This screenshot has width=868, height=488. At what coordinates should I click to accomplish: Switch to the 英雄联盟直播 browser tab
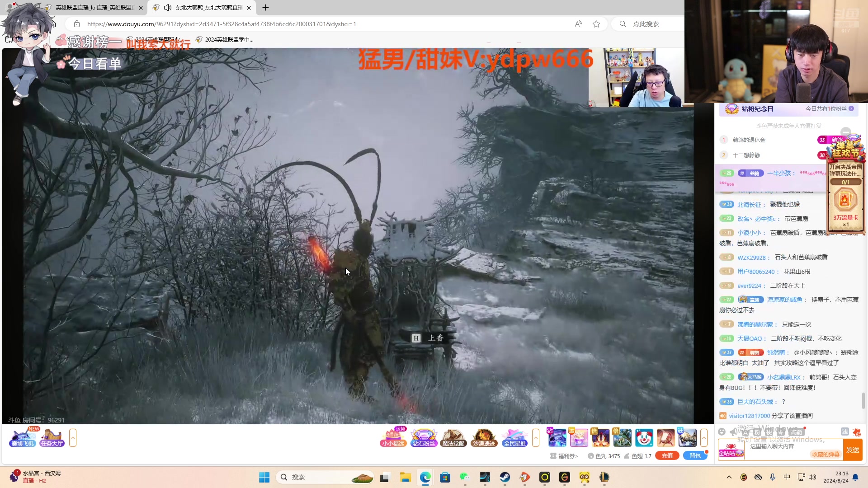[x=94, y=8]
